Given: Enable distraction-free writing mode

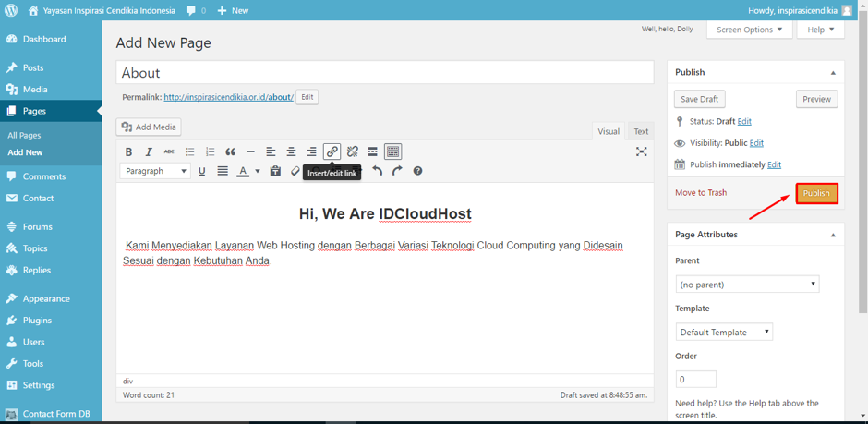Looking at the screenshot, I should tap(642, 151).
